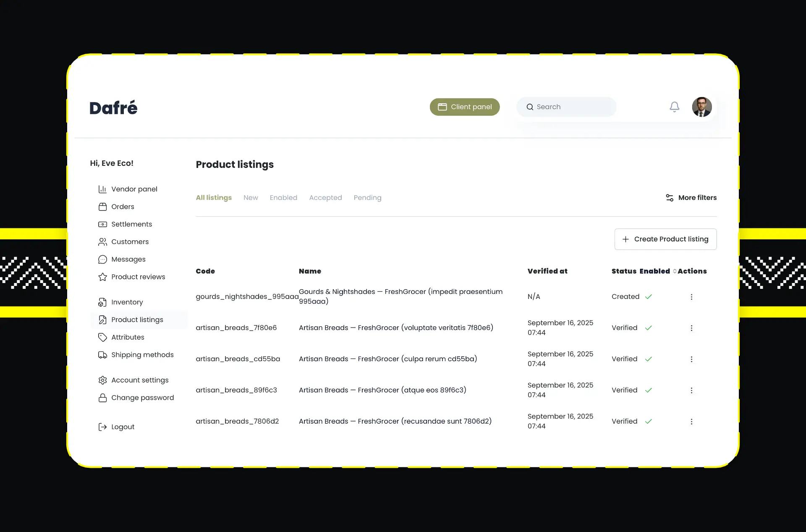Click the Settlements money icon
Image resolution: width=806 pixels, height=532 pixels.
click(102, 225)
